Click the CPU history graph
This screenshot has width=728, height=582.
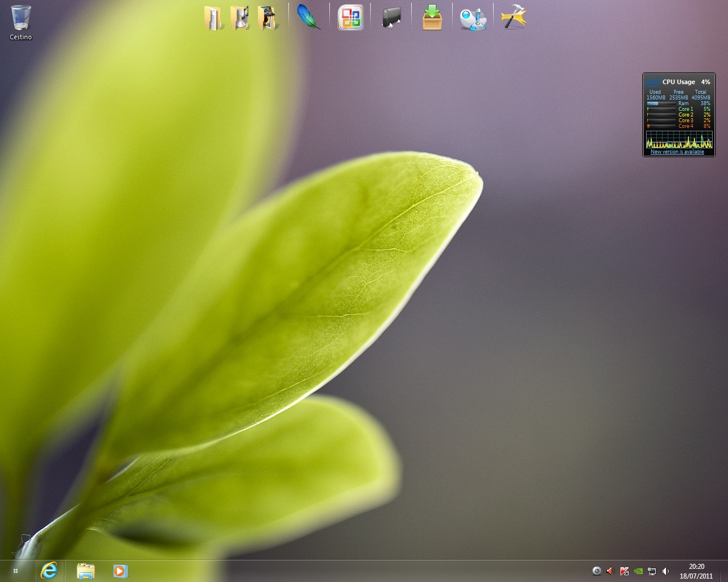[x=679, y=139]
